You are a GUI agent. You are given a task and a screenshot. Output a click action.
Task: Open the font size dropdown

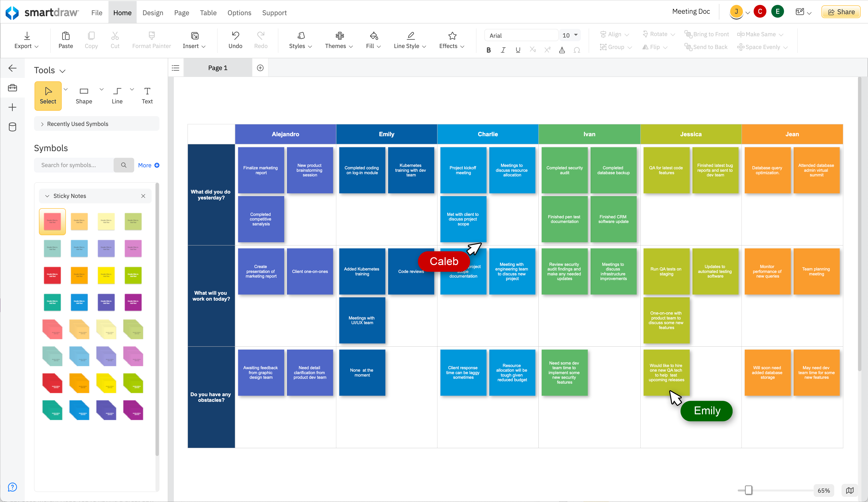(576, 35)
